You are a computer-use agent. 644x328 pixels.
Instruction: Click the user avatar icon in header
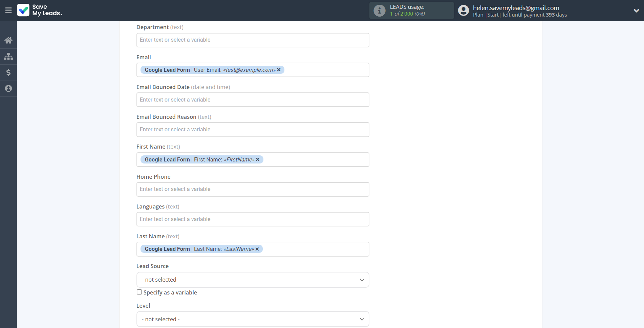tap(463, 10)
